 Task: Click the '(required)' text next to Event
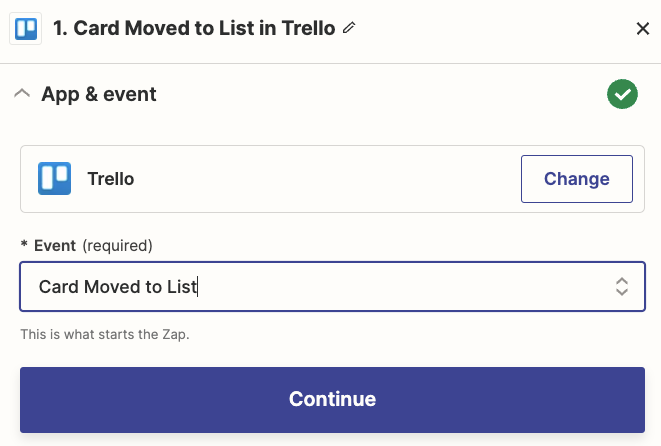[117, 244]
